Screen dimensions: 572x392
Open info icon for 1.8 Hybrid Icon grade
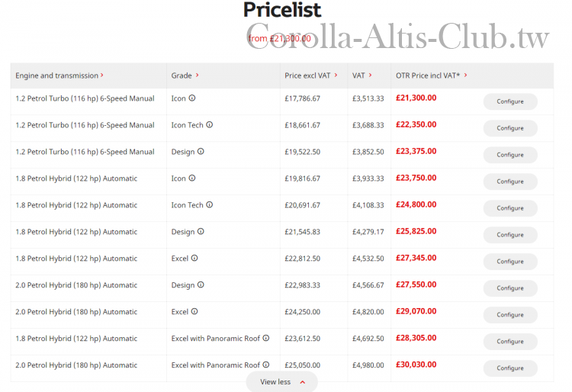coord(192,178)
